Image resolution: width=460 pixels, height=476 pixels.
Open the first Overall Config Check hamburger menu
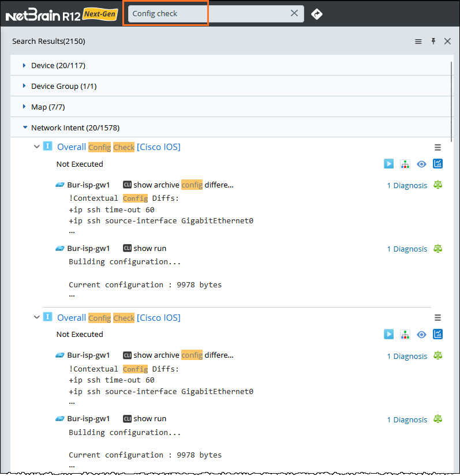pos(437,147)
